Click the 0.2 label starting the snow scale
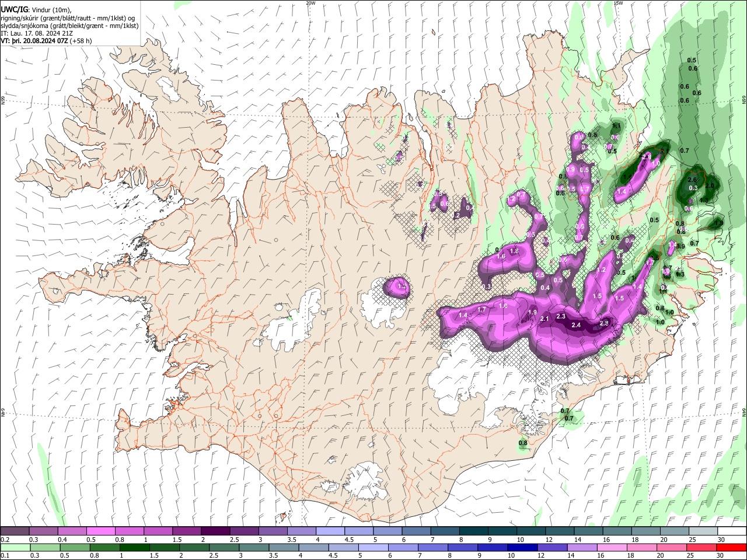The image size is (747, 560). pos(5,540)
